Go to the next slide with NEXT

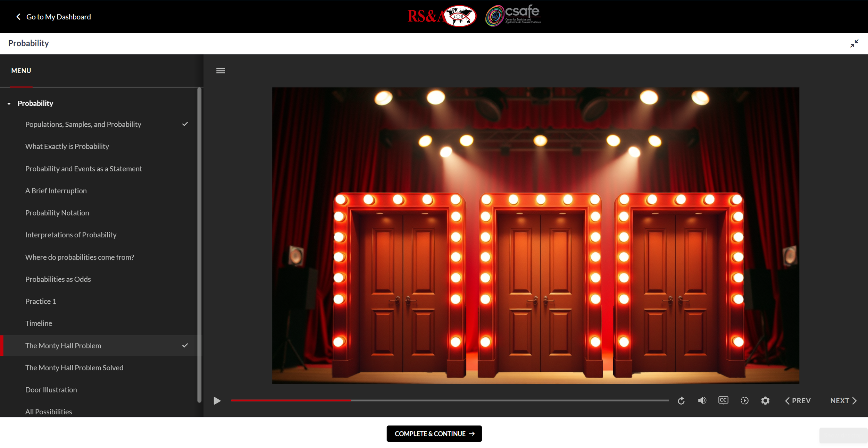tap(843, 401)
